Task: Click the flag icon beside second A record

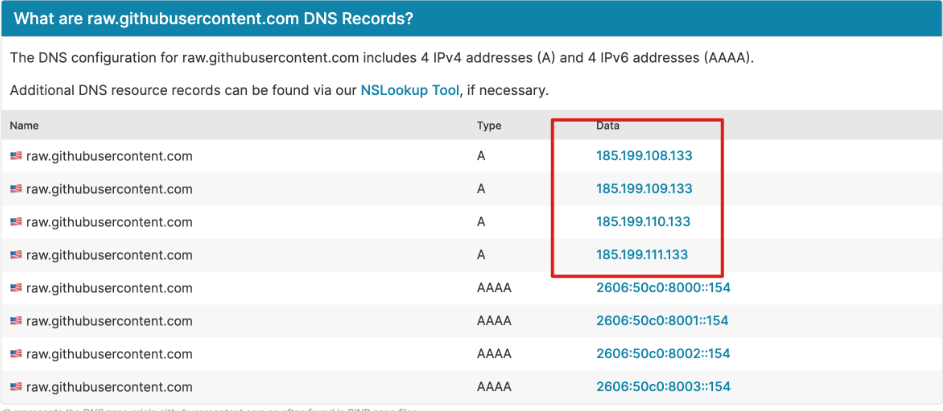Action: (x=16, y=190)
